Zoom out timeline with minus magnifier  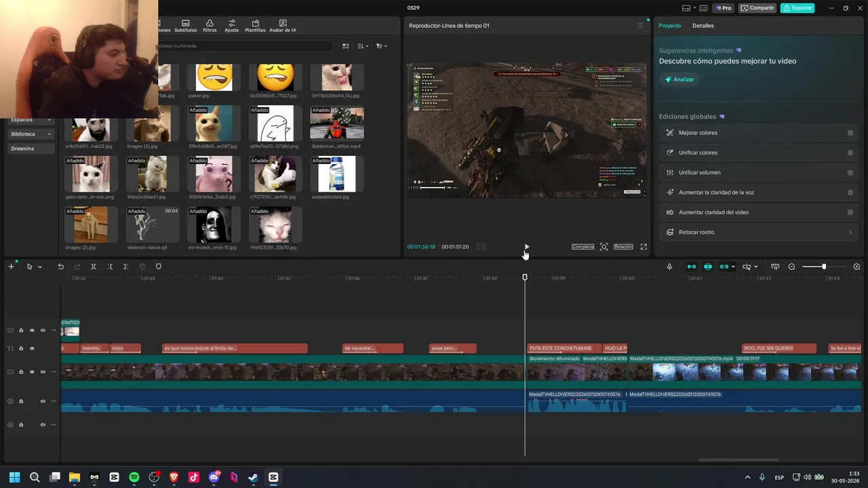click(x=791, y=266)
